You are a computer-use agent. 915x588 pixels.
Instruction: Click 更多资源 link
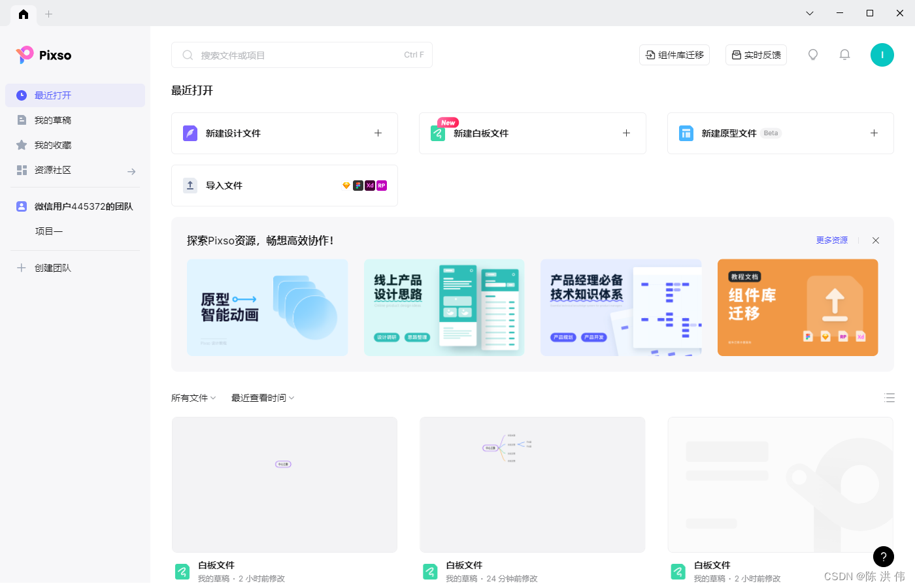pyautogui.click(x=832, y=240)
